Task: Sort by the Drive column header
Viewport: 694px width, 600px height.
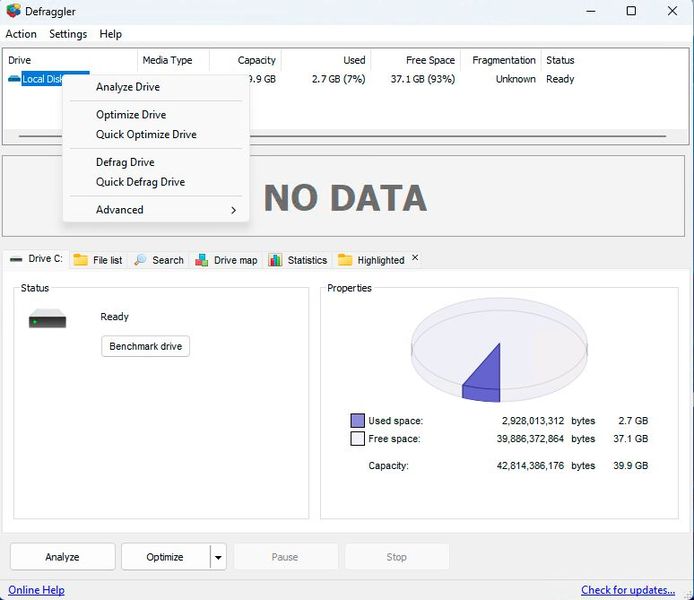Action: click(71, 60)
